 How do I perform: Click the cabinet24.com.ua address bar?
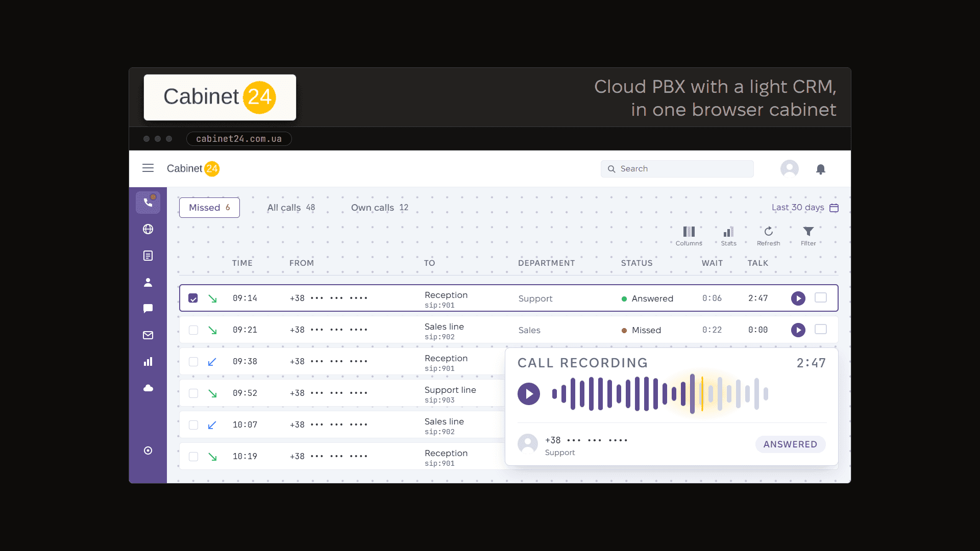239,139
